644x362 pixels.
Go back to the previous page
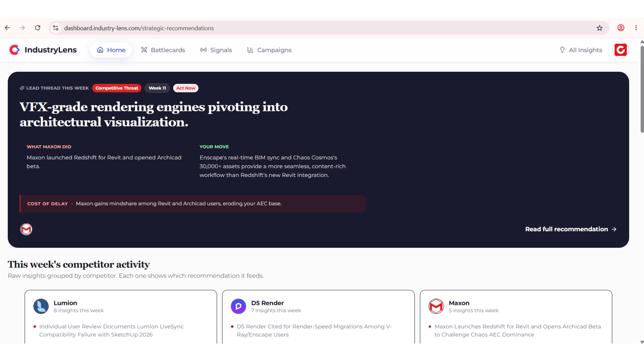coord(7,28)
